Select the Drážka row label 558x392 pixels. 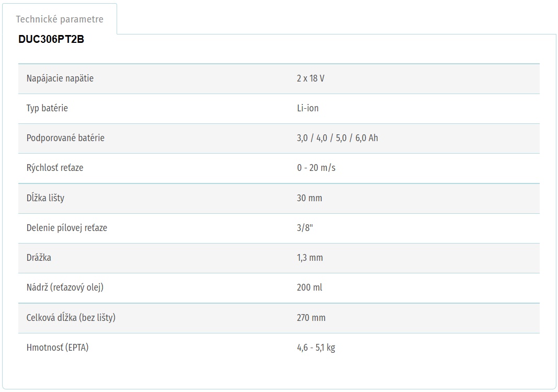[x=39, y=258]
